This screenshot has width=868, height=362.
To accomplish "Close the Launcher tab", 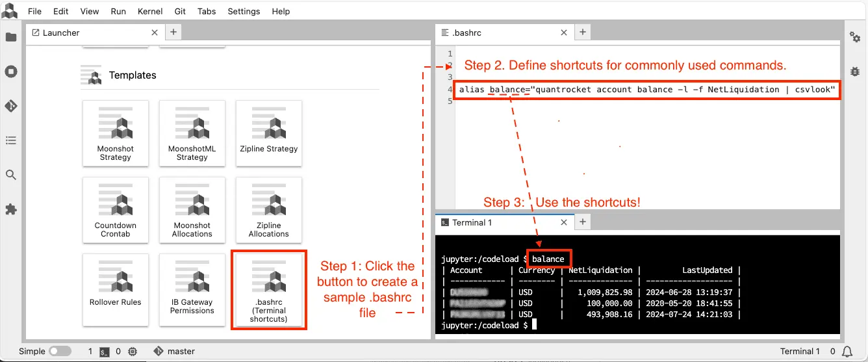I will tap(155, 32).
